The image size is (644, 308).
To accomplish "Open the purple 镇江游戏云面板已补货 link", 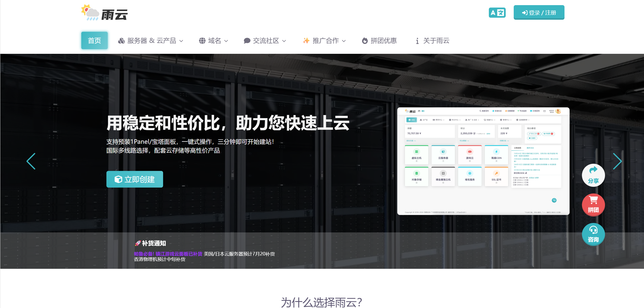I will coord(179,254).
